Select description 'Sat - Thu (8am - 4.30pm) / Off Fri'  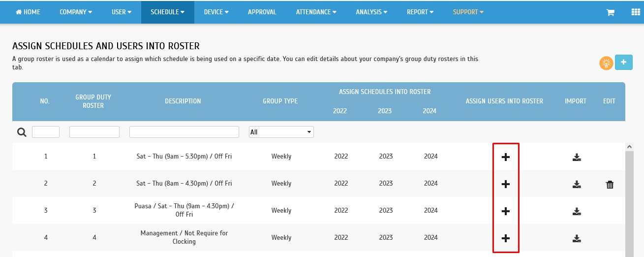184,184
